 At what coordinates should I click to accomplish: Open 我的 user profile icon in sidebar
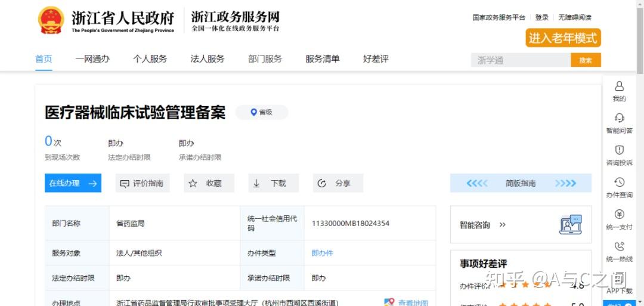(x=619, y=86)
